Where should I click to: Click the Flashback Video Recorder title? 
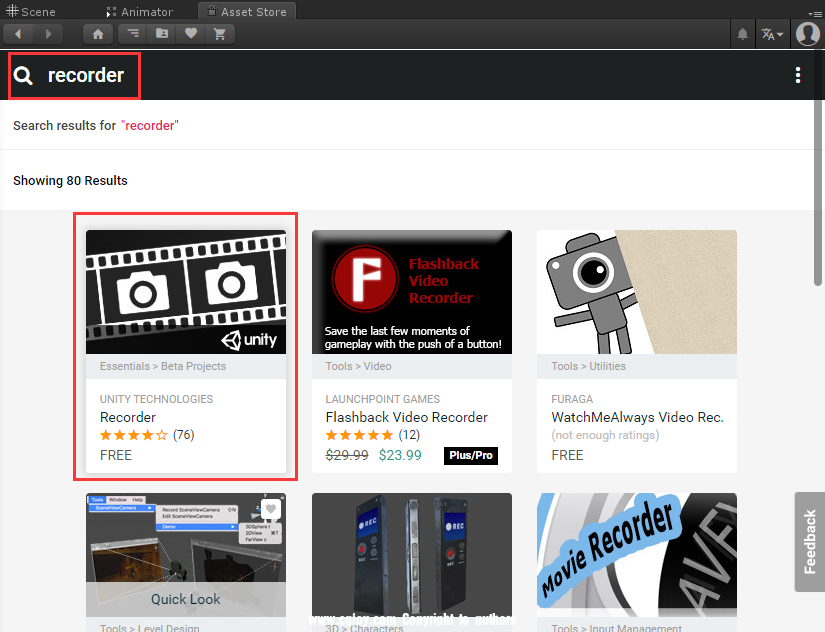pos(406,417)
